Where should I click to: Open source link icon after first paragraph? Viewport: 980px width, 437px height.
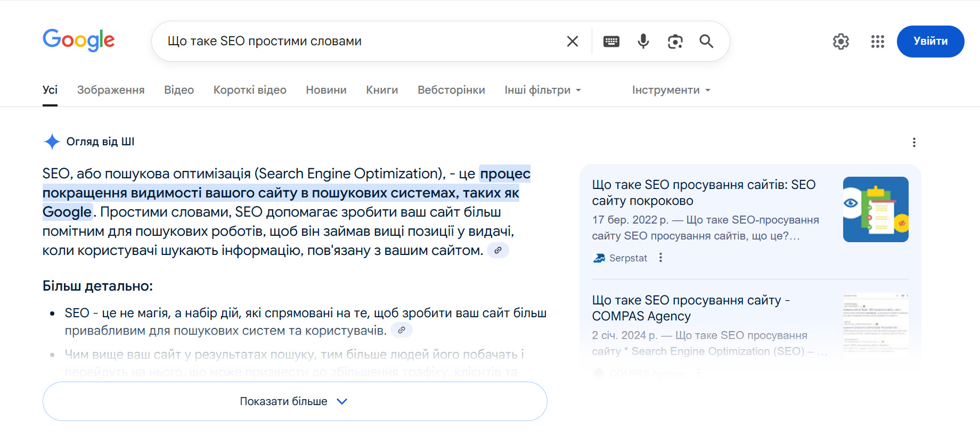(498, 250)
